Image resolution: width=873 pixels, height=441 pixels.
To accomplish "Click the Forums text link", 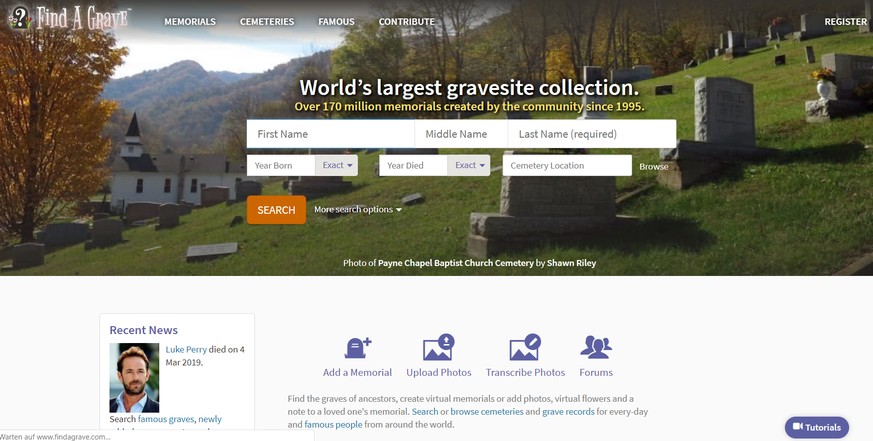I will click(596, 373).
